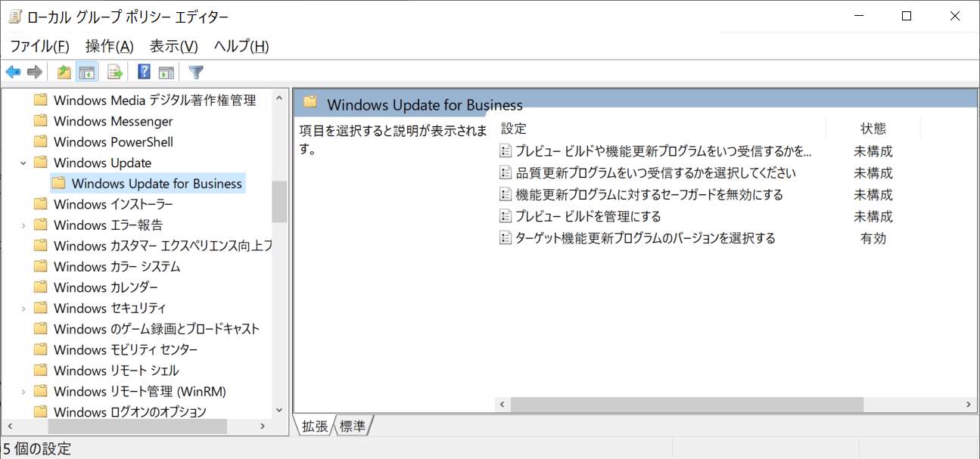Click the Back arrow toolbar icon
The image size is (980, 459).
pos(13,72)
